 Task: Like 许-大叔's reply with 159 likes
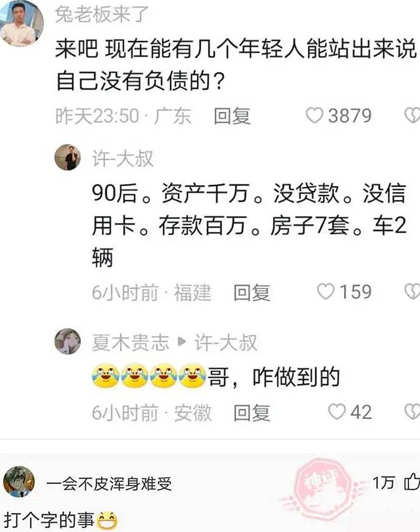click(326, 292)
